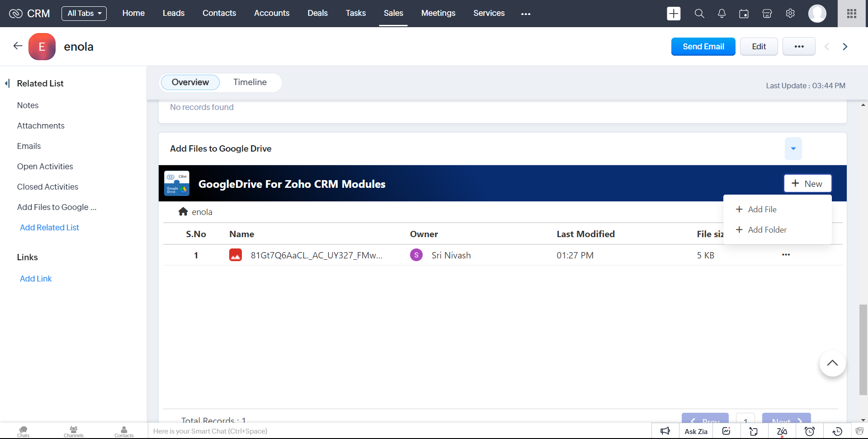The height and width of the screenshot is (439, 868).
Task: Click the marketplace store icon
Action: pyautogui.click(x=767, y=14)
